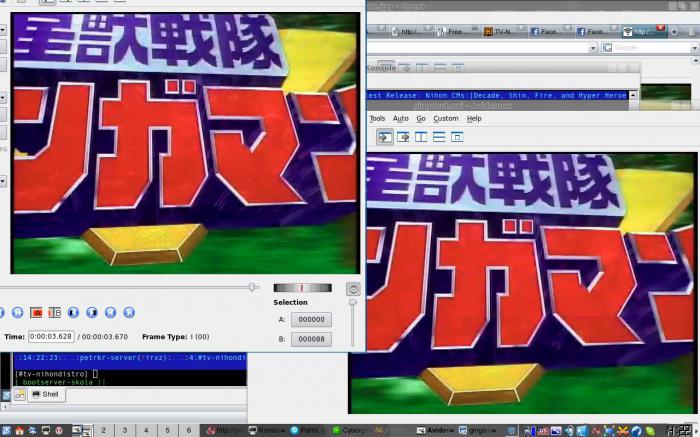Click the IRC topic scroll-up arrow

click(x=633, y=95)
